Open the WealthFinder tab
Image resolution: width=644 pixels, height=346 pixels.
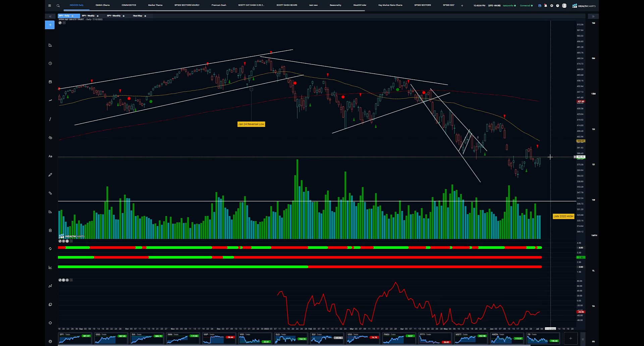point(360,5)
